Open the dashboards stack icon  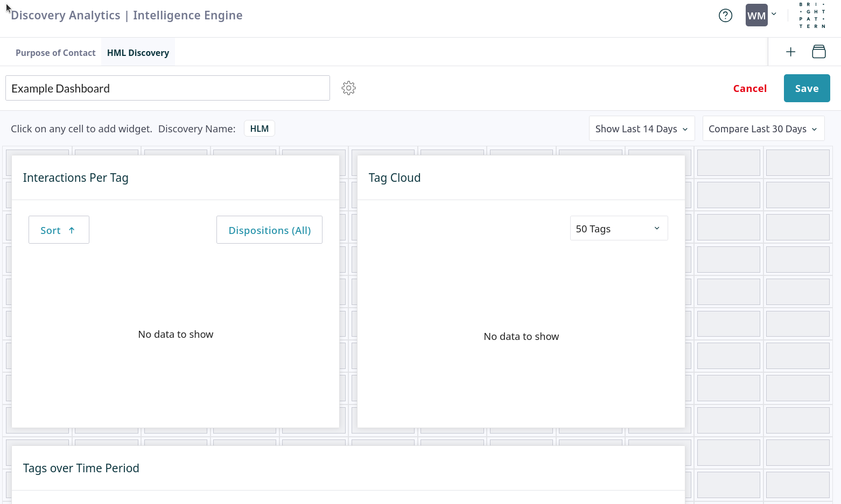point(818,52)
